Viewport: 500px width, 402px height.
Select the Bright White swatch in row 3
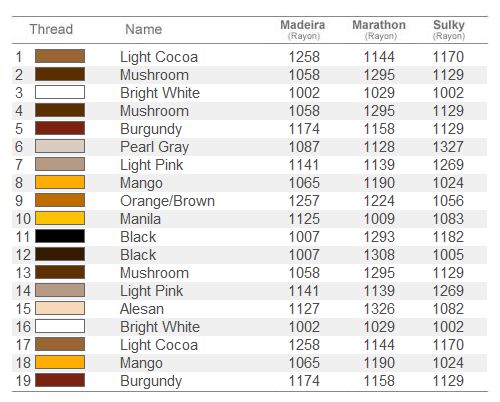(60, 92)
